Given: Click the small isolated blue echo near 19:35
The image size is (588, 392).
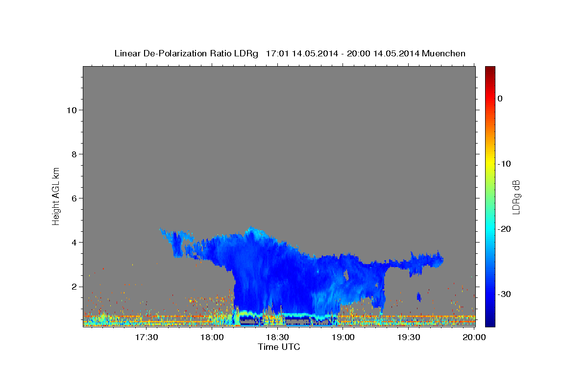Looking at the screenshot, I should [419, 296].
